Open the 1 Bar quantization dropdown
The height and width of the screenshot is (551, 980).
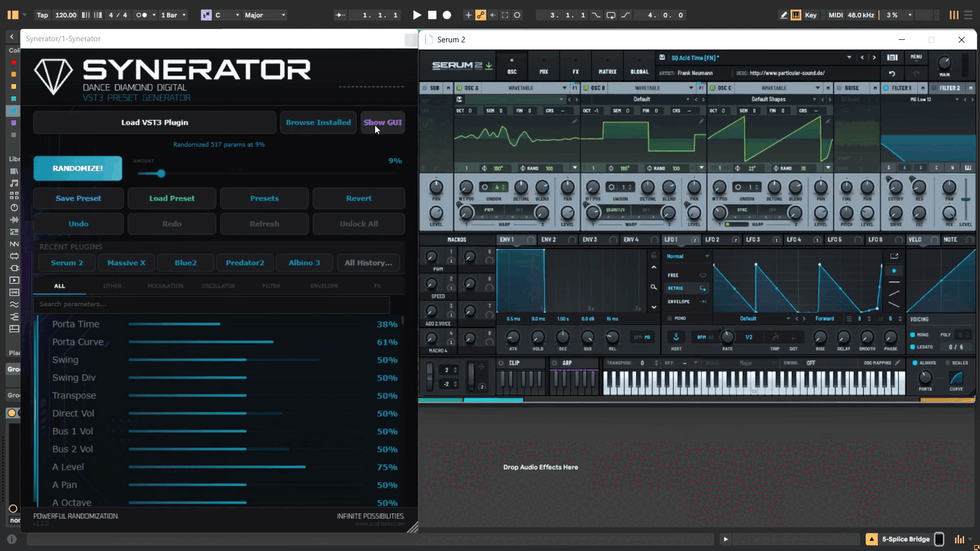[x=174, y=15]
